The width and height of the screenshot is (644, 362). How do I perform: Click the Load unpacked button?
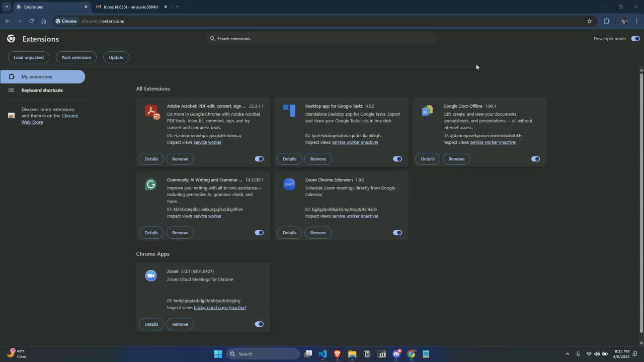coord(29,57)
